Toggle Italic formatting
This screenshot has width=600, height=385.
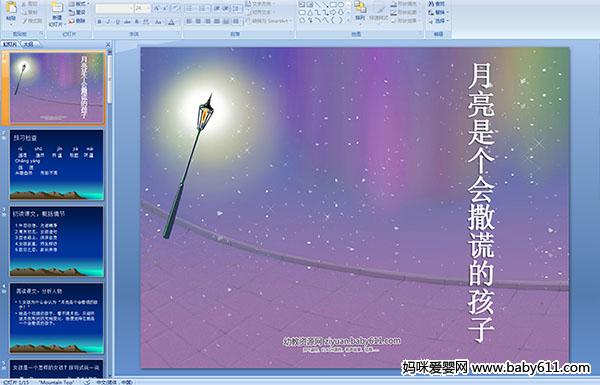(x=109, y=22)
